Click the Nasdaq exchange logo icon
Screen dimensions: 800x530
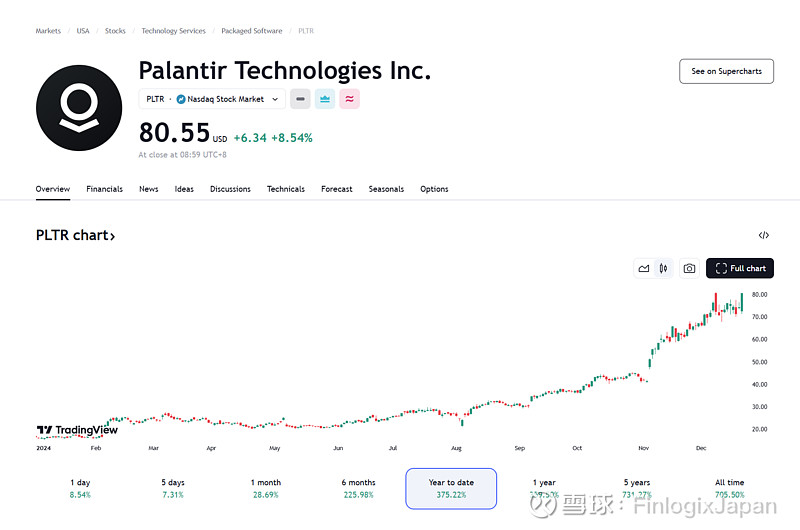[x=181, y=99]
